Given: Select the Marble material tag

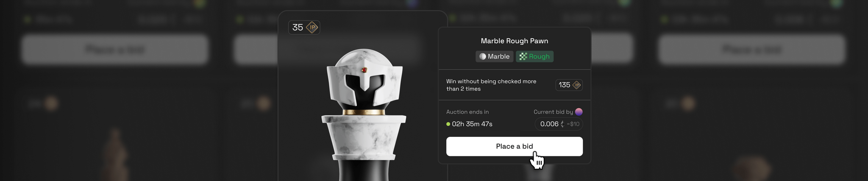Looking at the screenshot, I should point(495,56).
